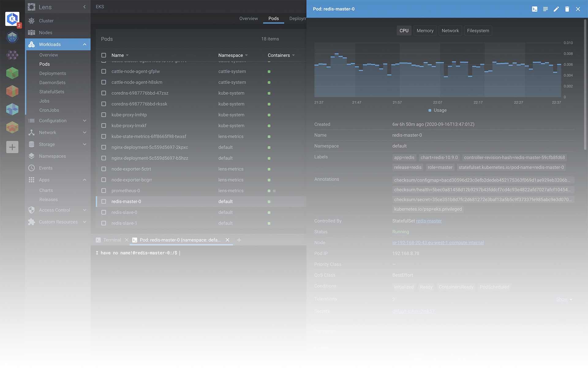Collapse the Workloads section
The width and height of the screenshot is (588, 368).
pos(85,44)
